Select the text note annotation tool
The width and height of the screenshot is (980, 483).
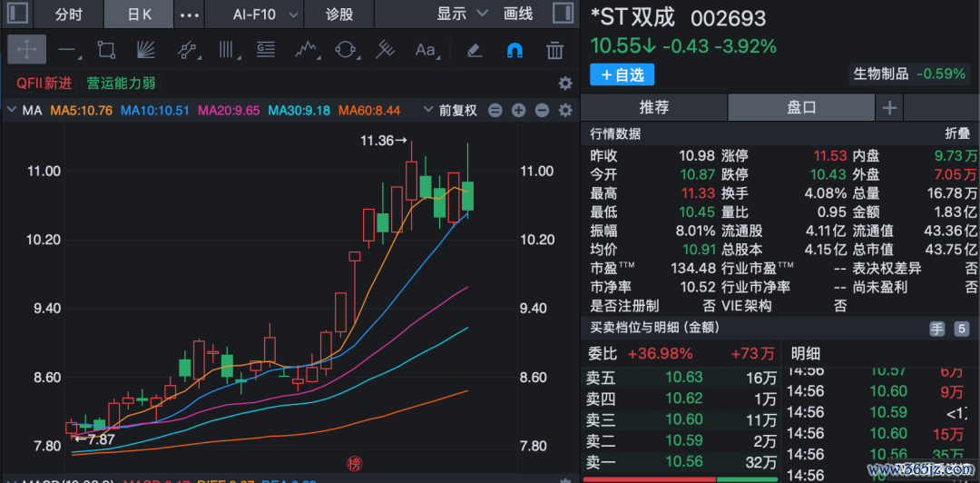tap(266, 50)
